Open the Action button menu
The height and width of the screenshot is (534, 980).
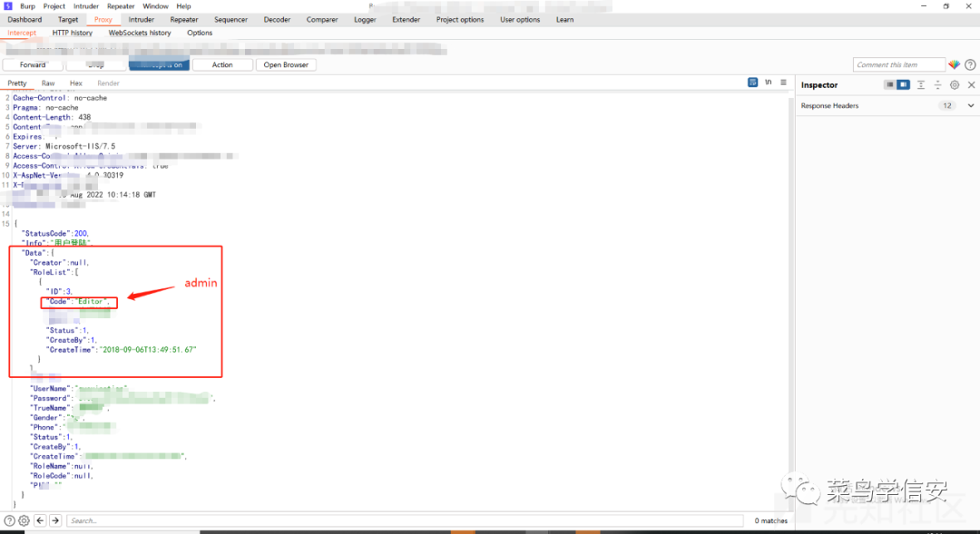tap(222, 64)
